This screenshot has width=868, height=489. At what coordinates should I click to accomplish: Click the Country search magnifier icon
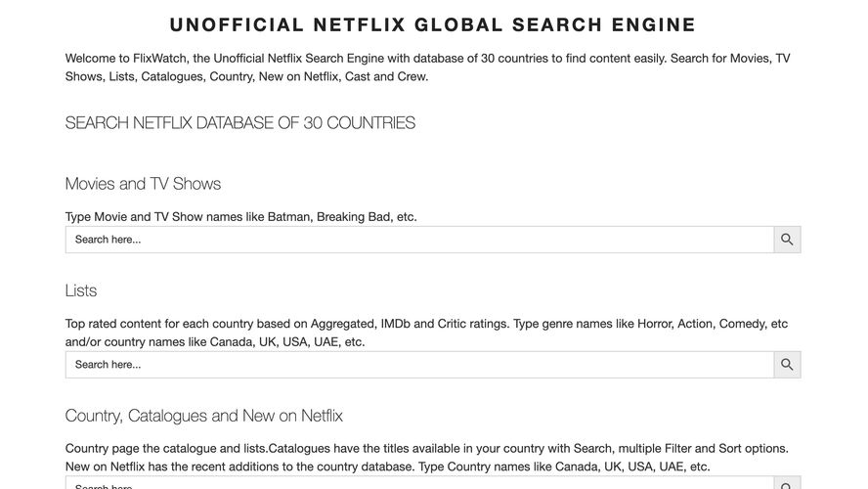click(787, 484)
